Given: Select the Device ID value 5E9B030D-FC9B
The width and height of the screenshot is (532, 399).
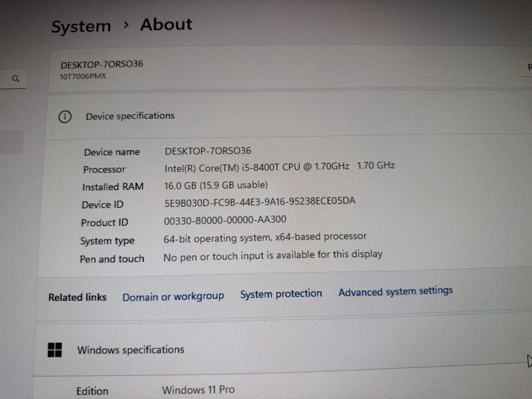Looking at the screenshot, I should [x=259, y=202].
